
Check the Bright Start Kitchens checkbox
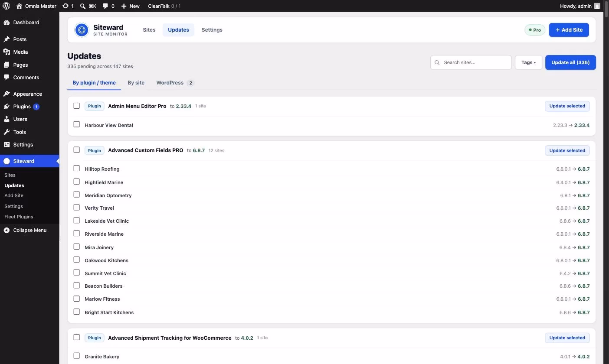tap(77, 312)
